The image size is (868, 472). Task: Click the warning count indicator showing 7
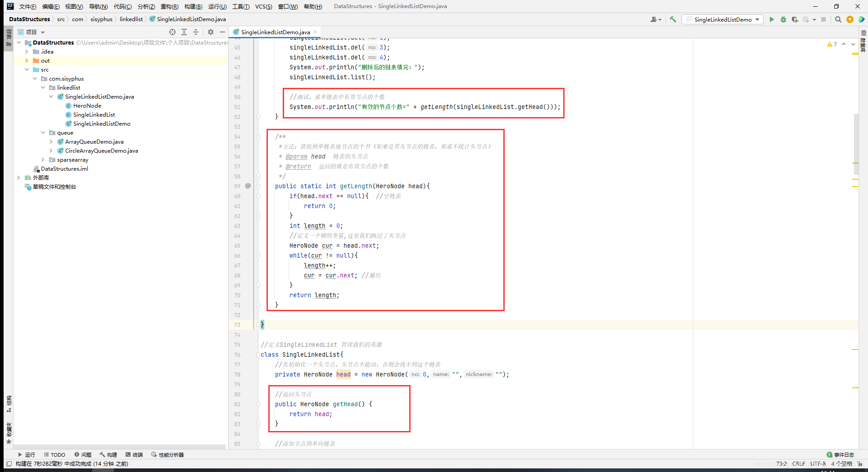(x=832, y=44)
